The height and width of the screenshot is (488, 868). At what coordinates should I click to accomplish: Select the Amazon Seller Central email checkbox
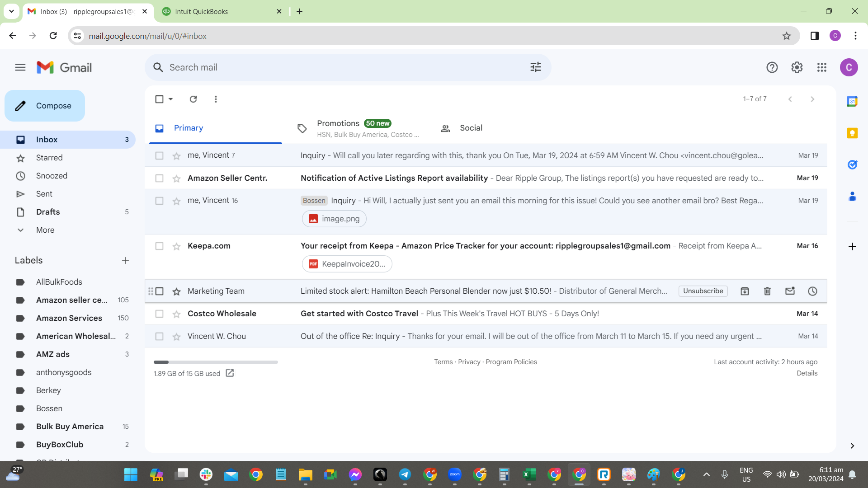click(159, 178)
